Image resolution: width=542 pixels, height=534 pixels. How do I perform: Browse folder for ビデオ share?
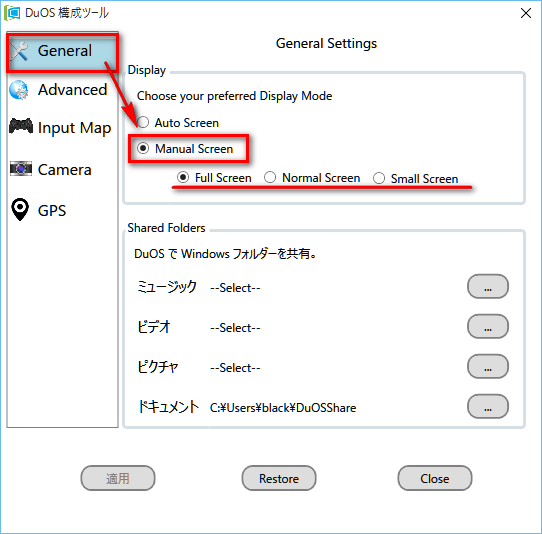[x=488, y=326]
